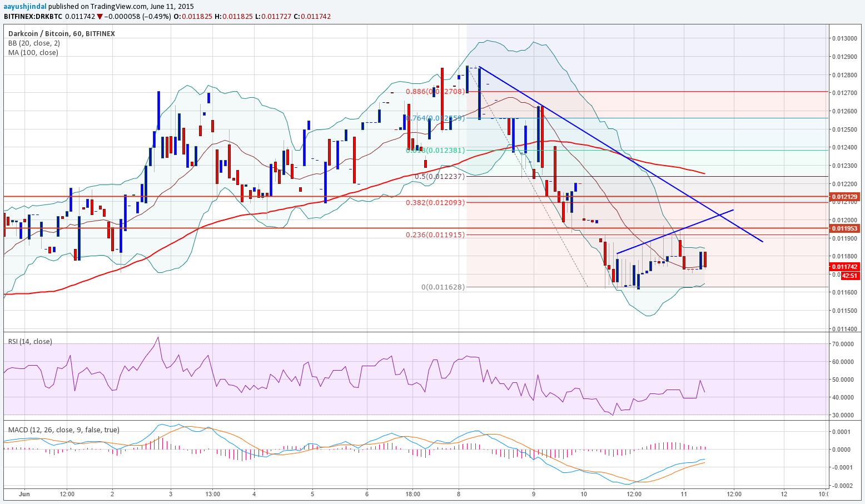Click the RSI (14, close) pane label
This screenshot has height=504, width=865.
coord(30,342)
